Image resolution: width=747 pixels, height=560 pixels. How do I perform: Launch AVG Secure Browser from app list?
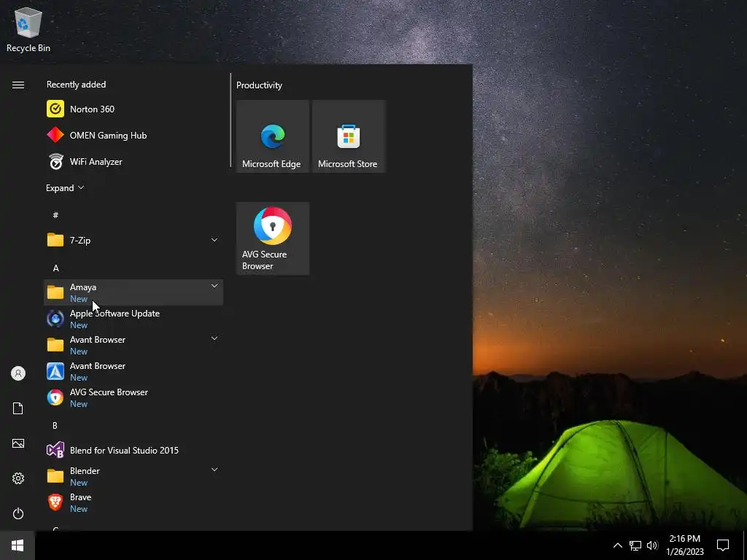point(133,397)
